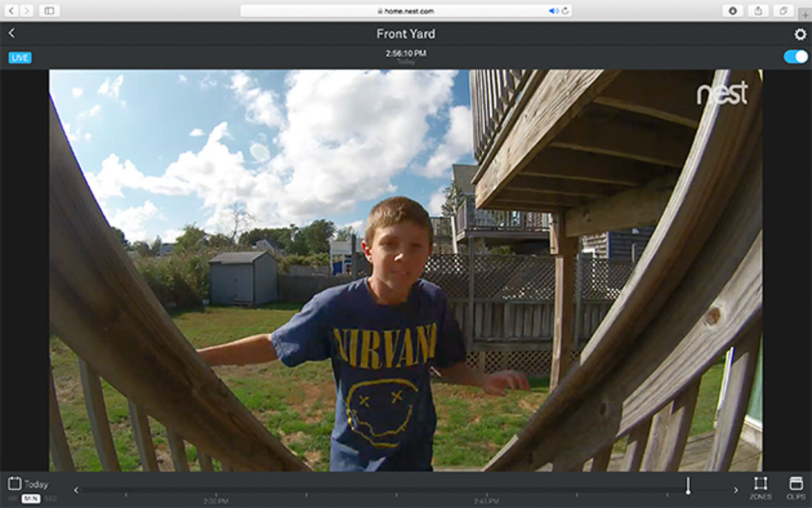The height and width of the screenshot is (508, 812).
Task: Move the timeline later with right arrow
Action: click(x=735, y=490)
